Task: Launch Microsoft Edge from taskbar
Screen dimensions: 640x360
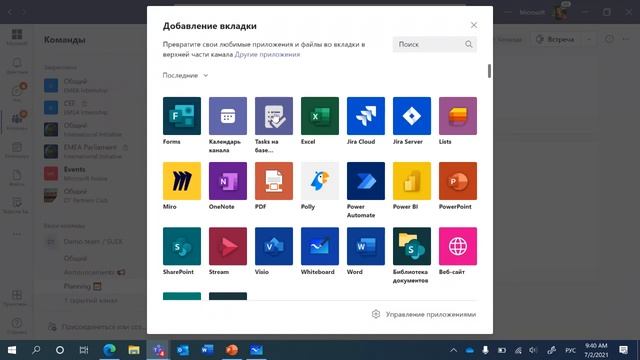Action: coord(109,350)
